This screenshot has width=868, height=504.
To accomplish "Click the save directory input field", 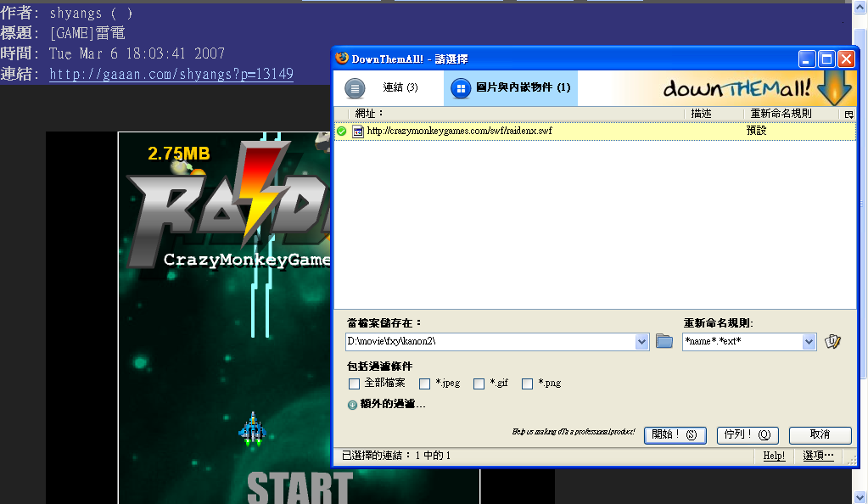I will [x=490, y=341].
